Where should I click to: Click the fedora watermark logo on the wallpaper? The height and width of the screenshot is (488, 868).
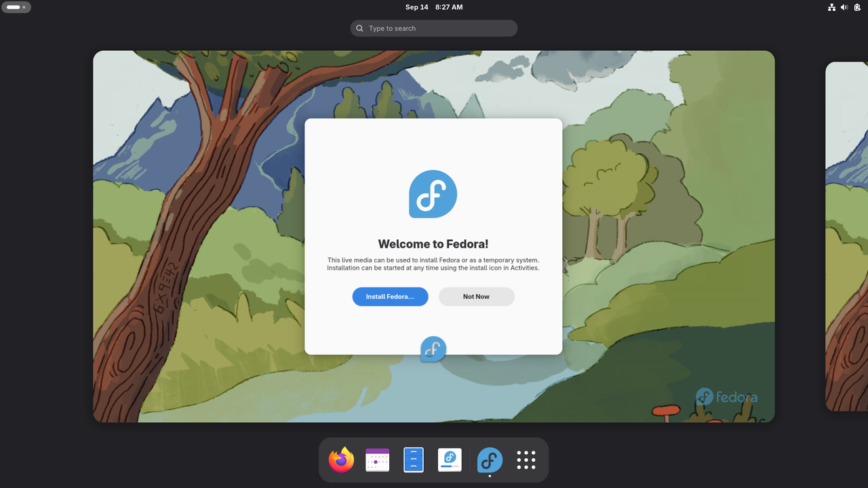pos(726,396)
